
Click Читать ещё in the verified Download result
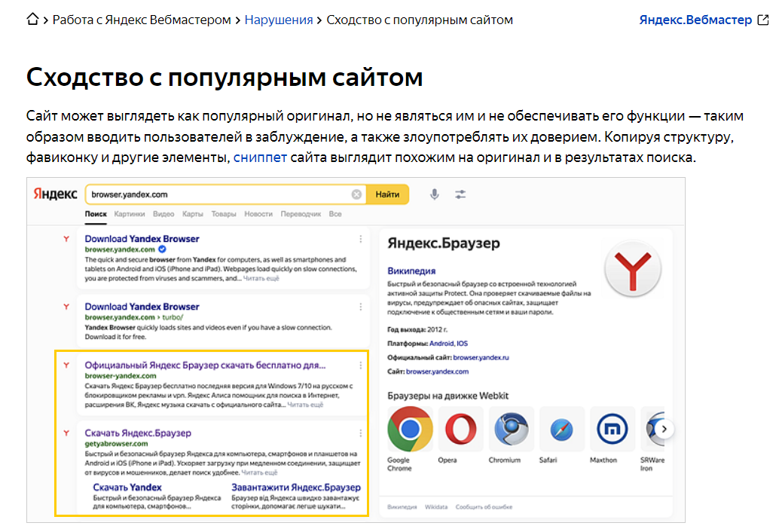pos(261,279)
